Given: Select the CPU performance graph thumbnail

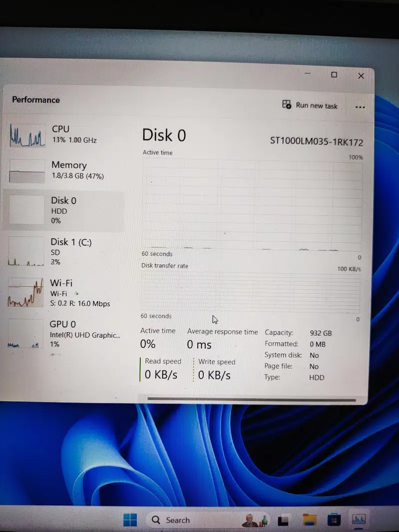Looking at the screenshot, I should pos(27,135).
